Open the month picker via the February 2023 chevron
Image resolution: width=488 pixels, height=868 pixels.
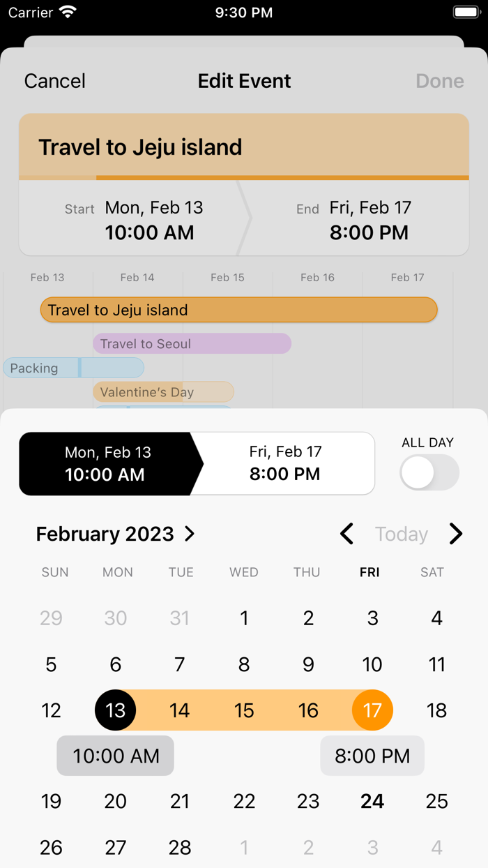click(189, 534)
